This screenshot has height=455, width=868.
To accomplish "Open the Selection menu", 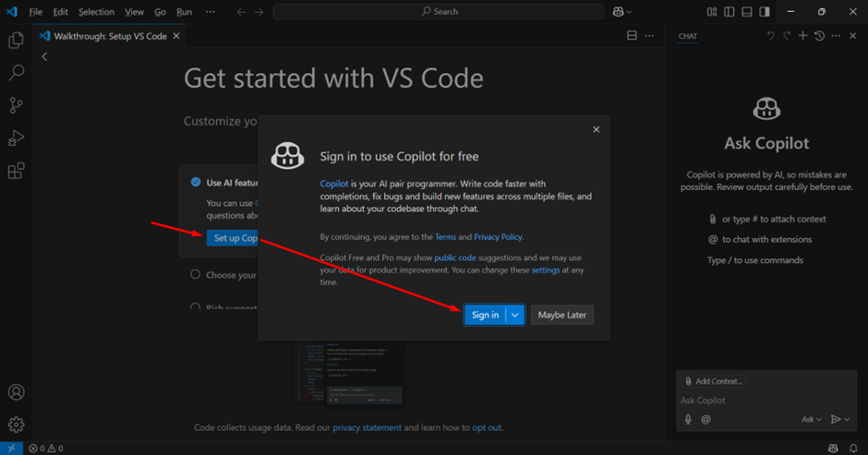I will (x=96, y=12).
